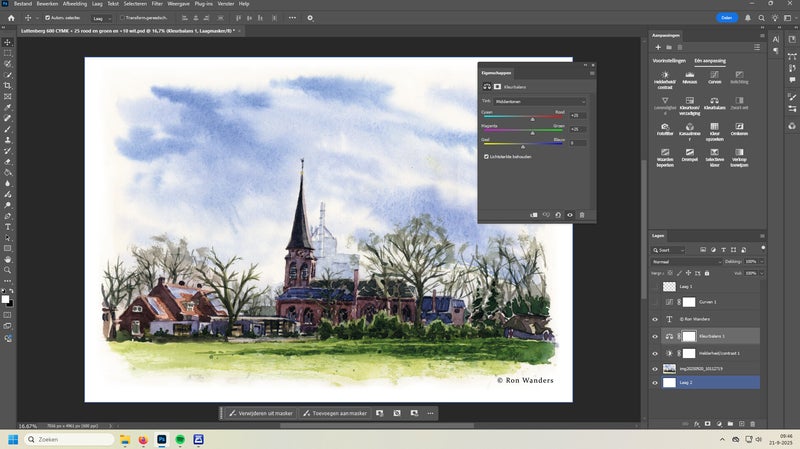Select the Zoom tool in the toolbar
Image resolution: width=800 pixels, height=449 pixels.
(8, 270)
